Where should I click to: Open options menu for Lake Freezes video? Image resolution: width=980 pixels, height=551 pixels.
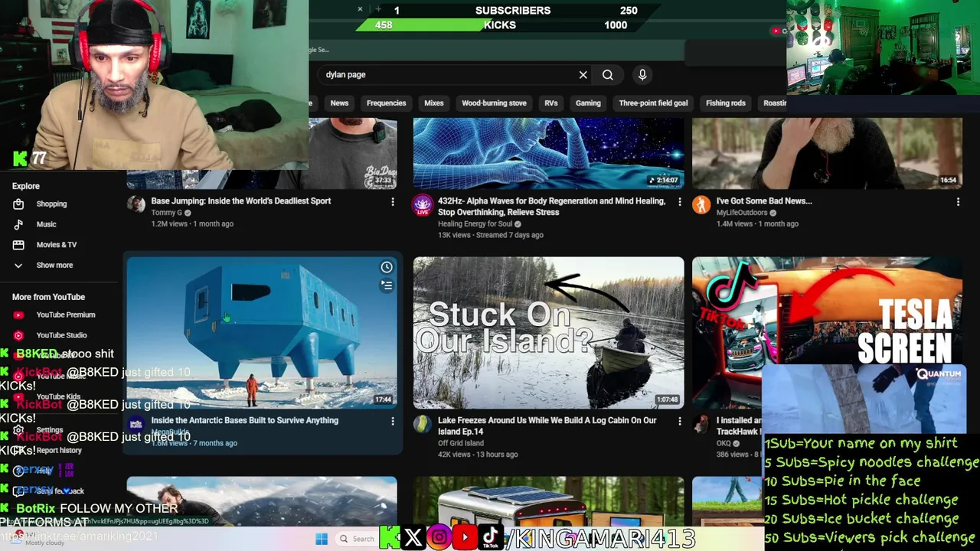coord(679,421)
